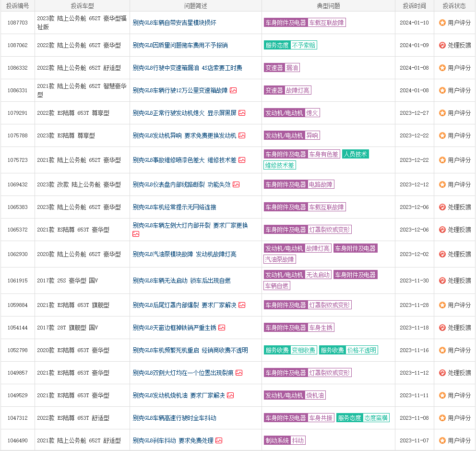The image size is (476, 451).
Task: Click image icon after 发动机烧机油 要求厂家解决
Action: point(230,395)
